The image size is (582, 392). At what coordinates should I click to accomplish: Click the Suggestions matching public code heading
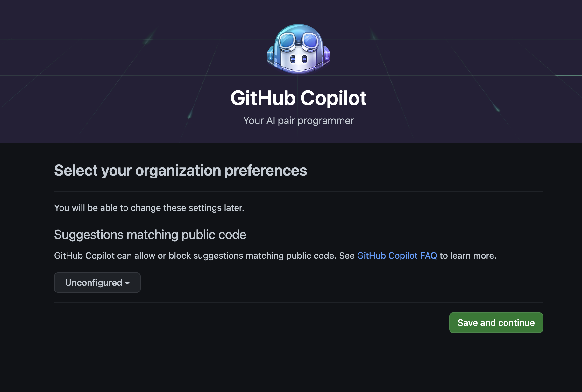point(150,234)
